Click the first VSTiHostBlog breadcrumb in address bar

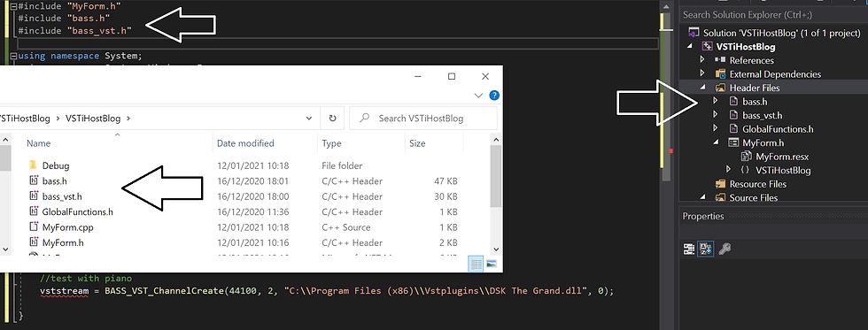coord(24,119)
